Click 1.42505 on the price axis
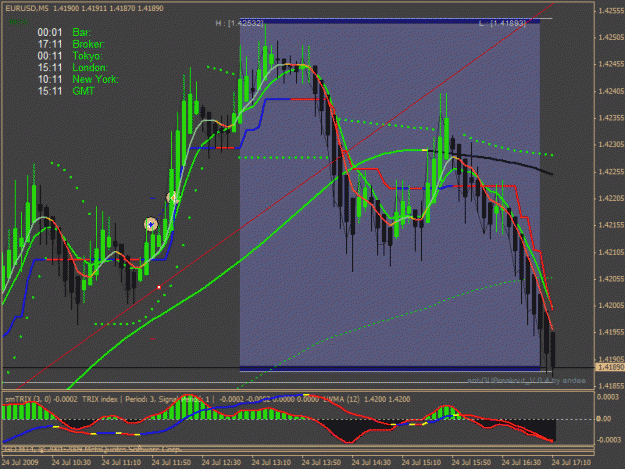This screenshot has height=469, width=625. click(611, 37)
